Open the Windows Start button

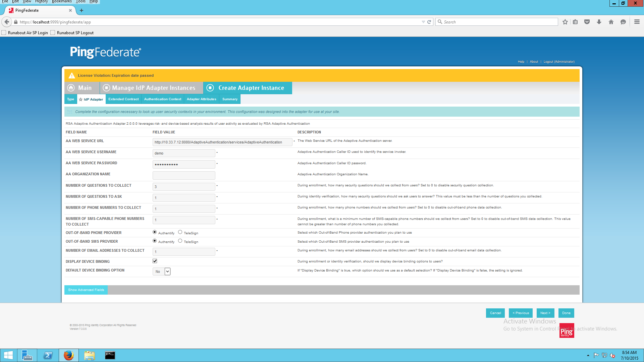point(8,355)
